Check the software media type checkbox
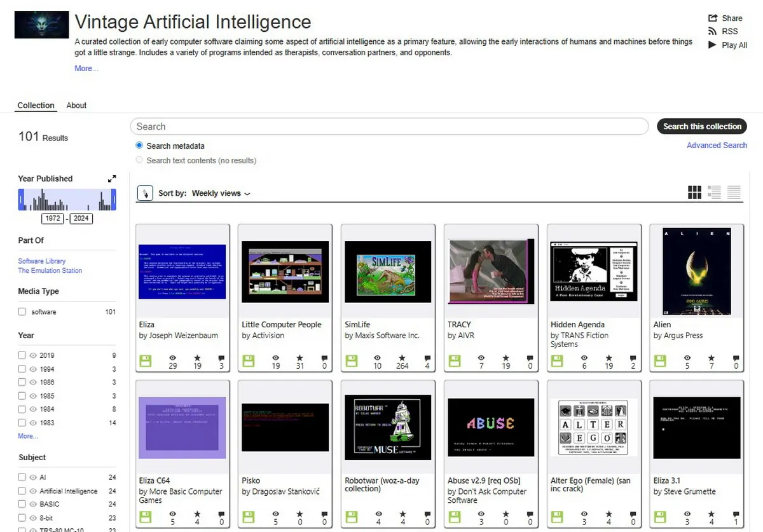The width and height of the screenshot is (763, 532). click(x=22, y=311)
